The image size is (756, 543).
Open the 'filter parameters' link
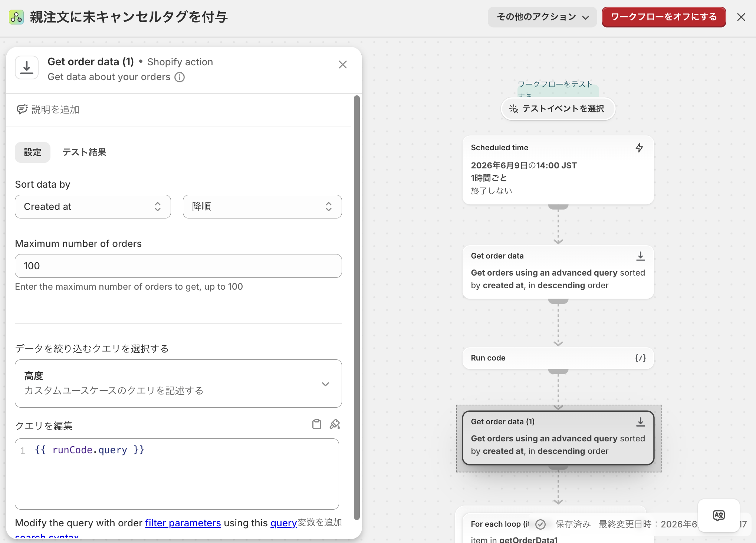(183, 523)
